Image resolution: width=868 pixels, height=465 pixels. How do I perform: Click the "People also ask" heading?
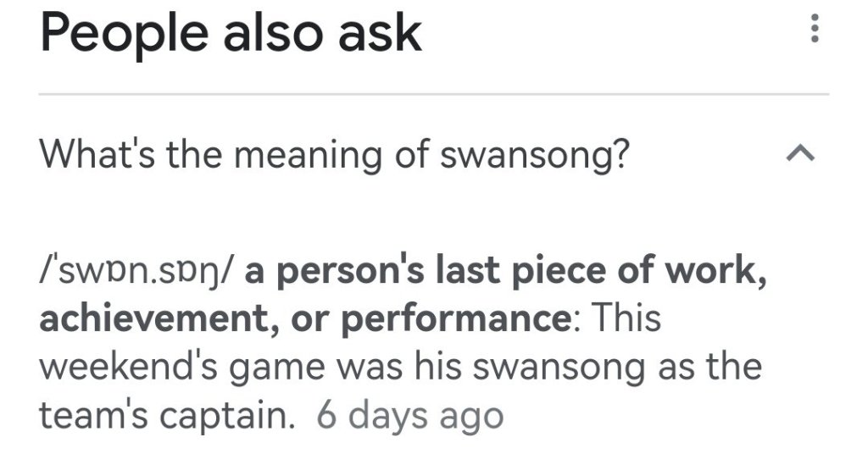click(x=231, y=32)
